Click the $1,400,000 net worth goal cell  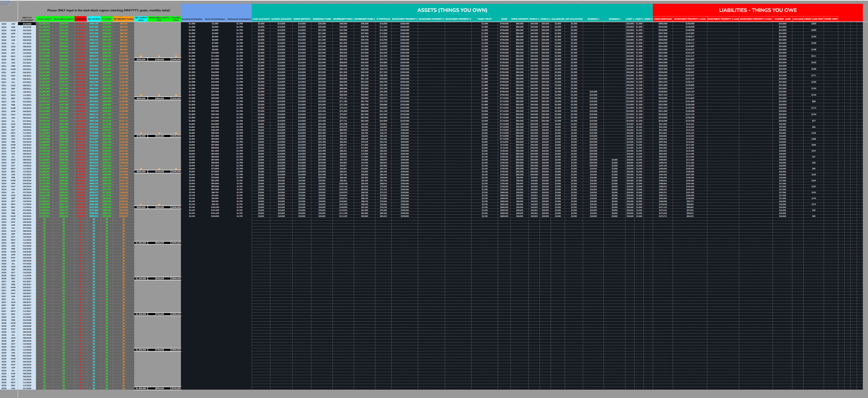pos(141,388)
